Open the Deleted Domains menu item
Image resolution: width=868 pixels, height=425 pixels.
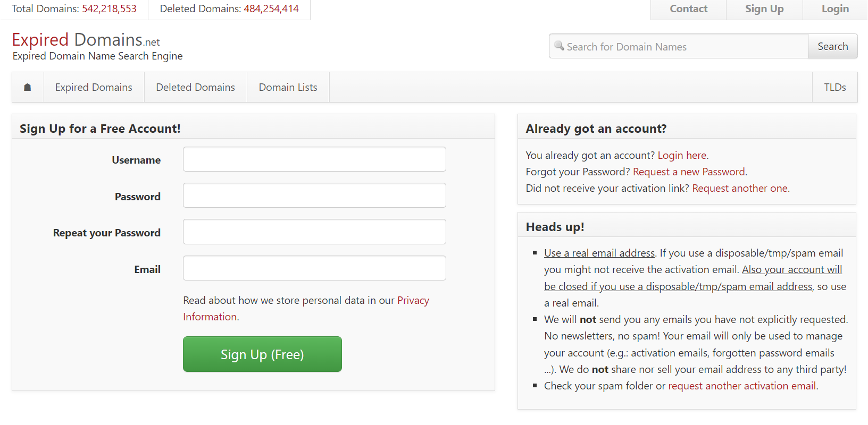pos(196,87)
